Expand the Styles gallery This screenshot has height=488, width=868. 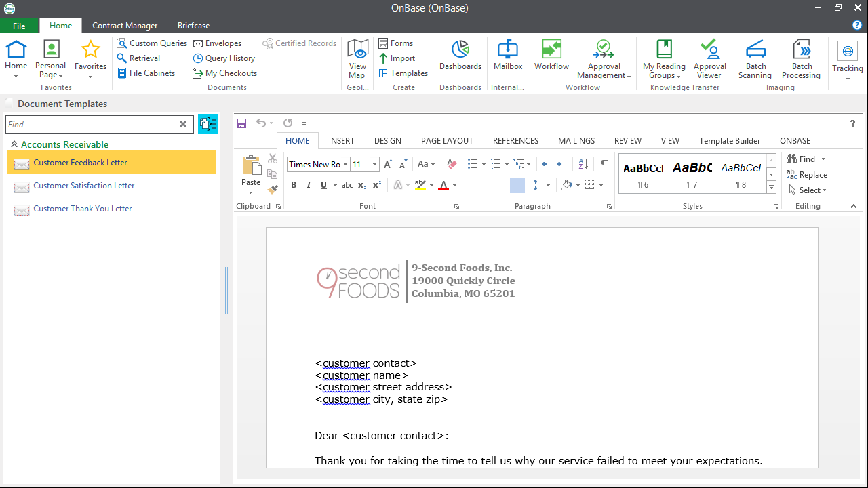click(771, 186)
